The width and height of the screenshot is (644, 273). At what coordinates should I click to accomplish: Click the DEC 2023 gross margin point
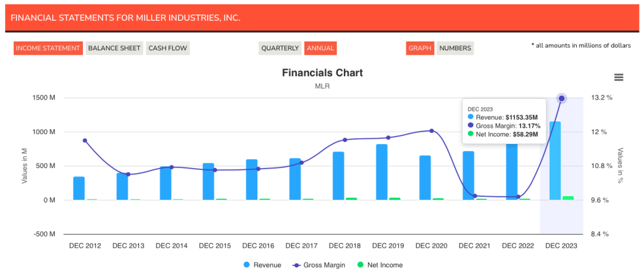pyautogui.click(x=562, y=98)
